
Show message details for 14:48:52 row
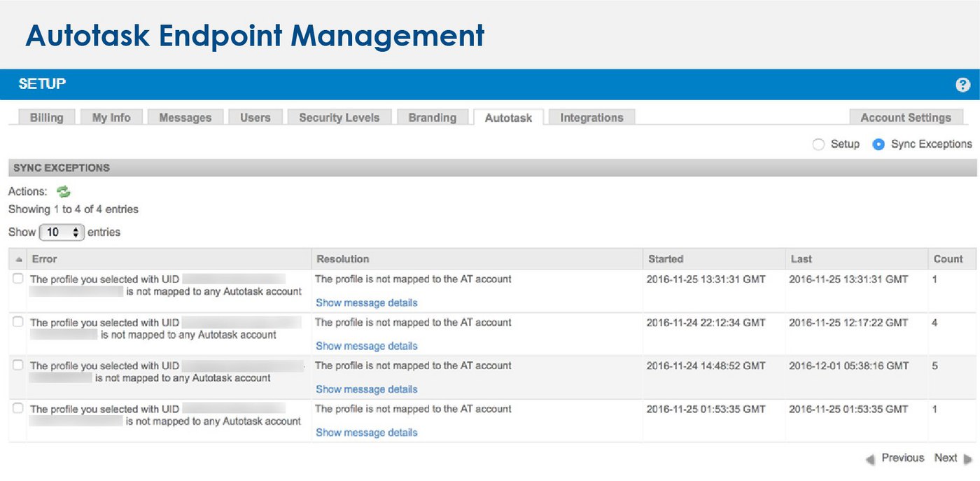(x=366, y=389)
